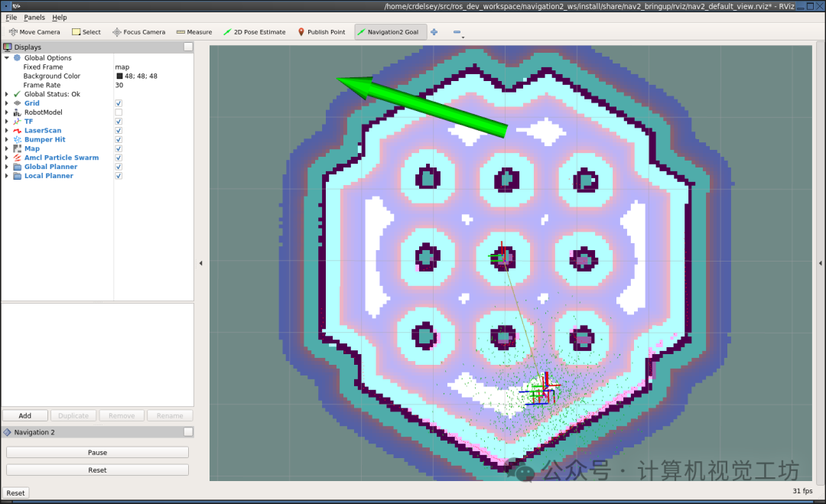The height and width of the screenshot is (504, 826).
Task: Collapse the Global Options tree node
Action: pos(7,58)
